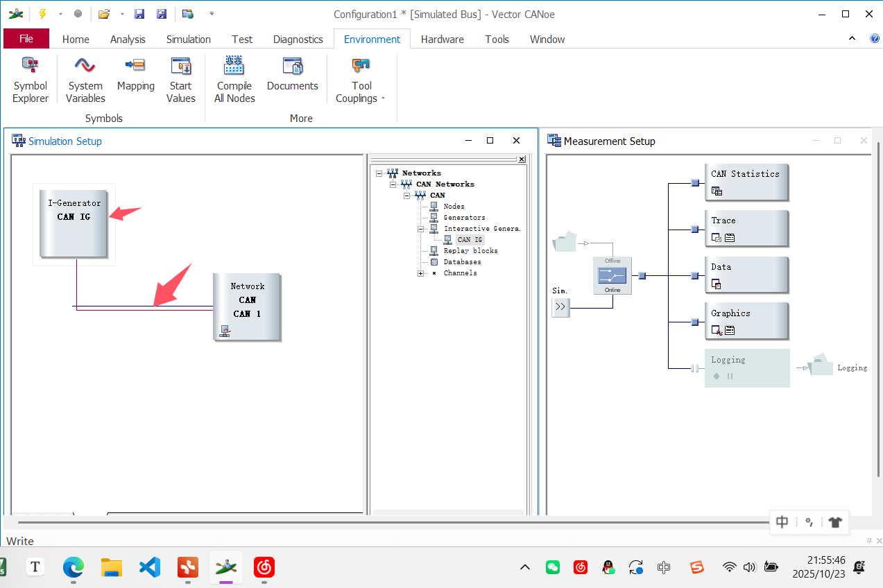Click the disabled Logging block
The height and width of the screenshot is (588, 883).
(747, 368)
